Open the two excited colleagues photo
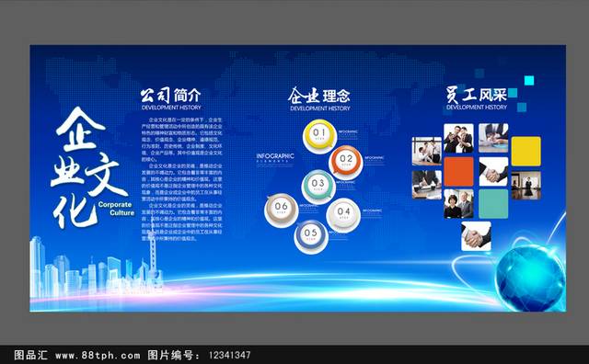 [458, 138]
